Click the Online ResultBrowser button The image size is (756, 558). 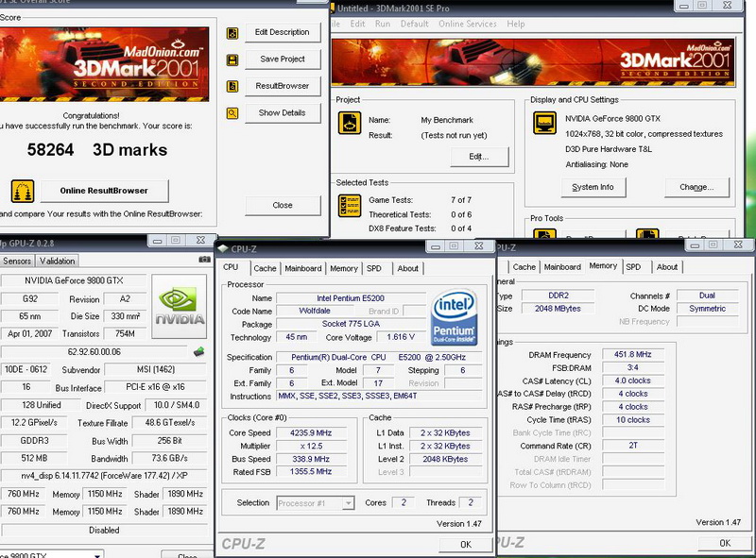tap(104, 191)
